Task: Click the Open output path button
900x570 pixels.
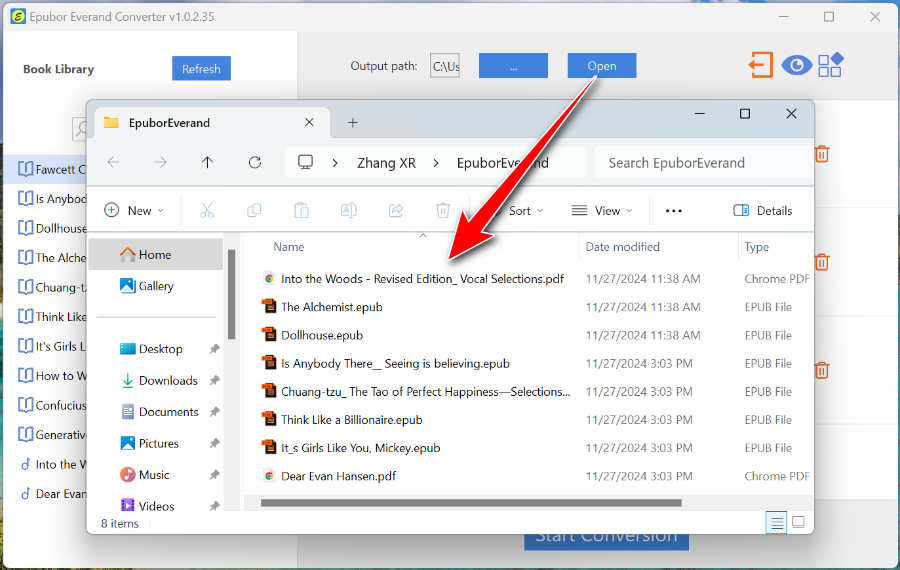Action: (602, 65)
